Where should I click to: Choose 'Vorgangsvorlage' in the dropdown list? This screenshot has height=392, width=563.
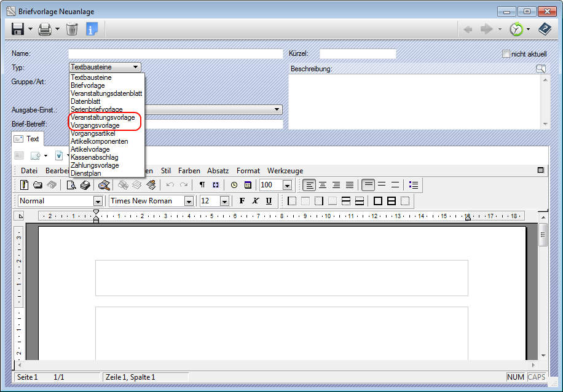point(95,125)
